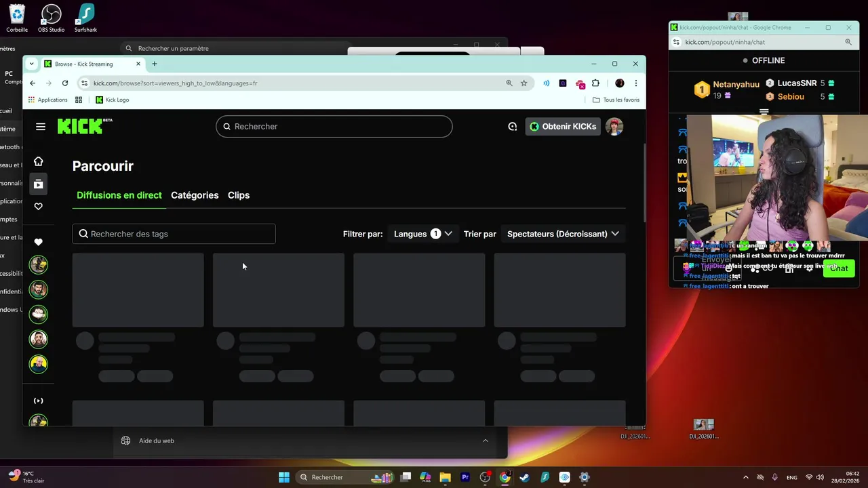The height and width of the screenshot is (488, 868).
Task: Click the filled heart sidebar icon
Action: pos(39,242)
